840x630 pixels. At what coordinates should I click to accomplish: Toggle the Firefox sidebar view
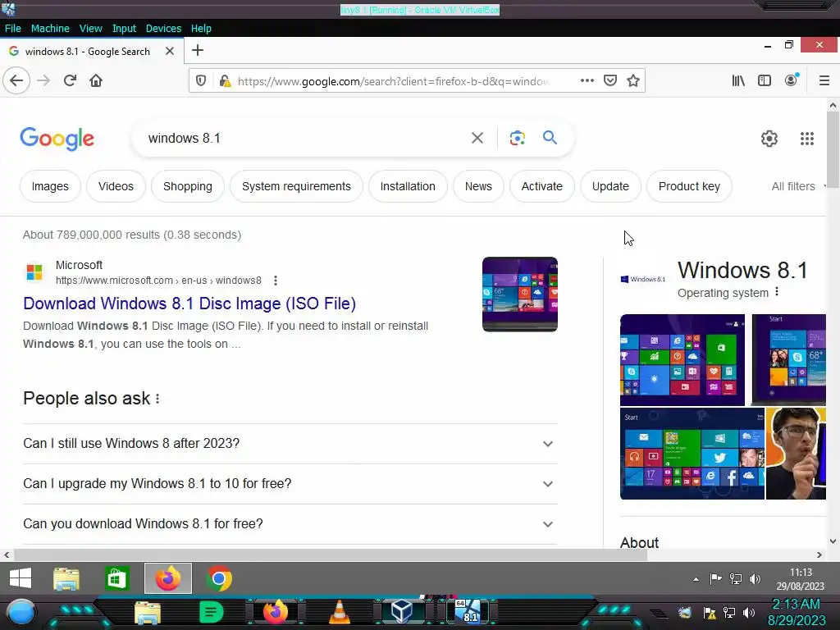point(765,81)
